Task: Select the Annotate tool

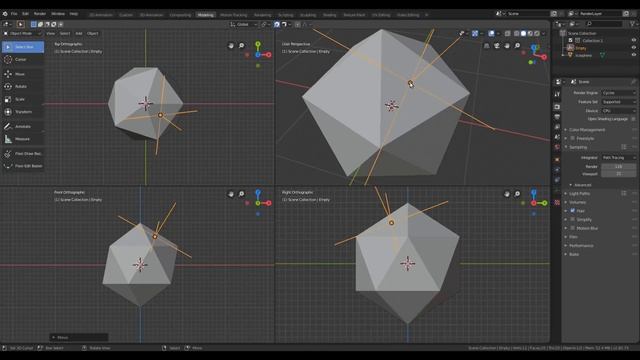Action: click(x=23, y=127)
